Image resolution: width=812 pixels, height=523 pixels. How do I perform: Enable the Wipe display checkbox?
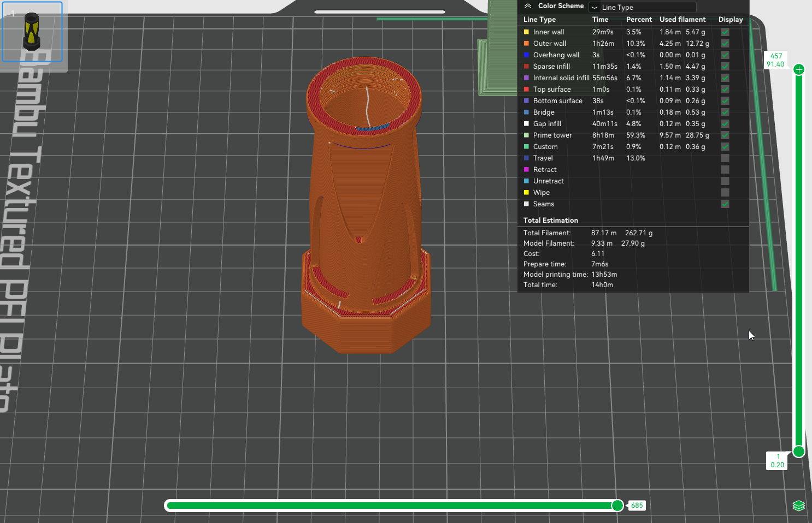point(725,193)
